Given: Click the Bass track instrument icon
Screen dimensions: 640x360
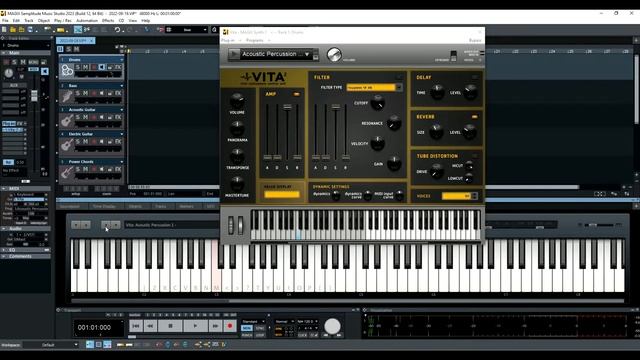Looking at the screenshot, I should pyautogui.click(x=67, y=96).
